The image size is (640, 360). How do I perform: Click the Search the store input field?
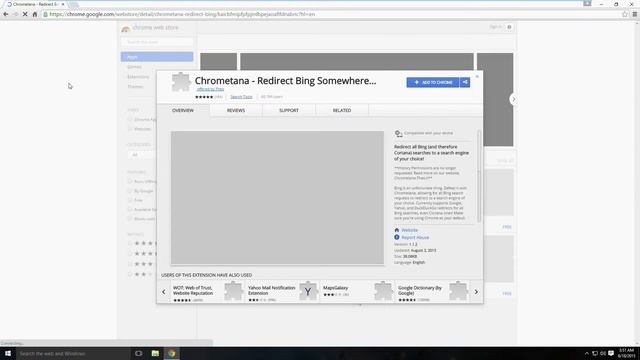(x=157, y=42)
